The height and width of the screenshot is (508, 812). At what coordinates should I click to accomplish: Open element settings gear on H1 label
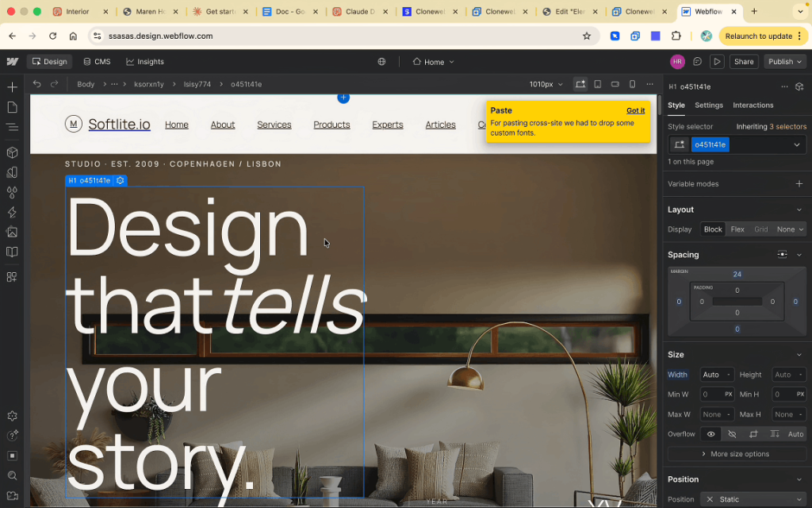coord(121,180)
